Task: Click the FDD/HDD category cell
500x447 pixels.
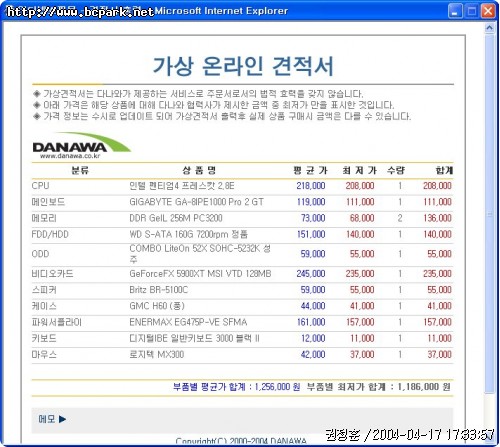Action: 50,234
